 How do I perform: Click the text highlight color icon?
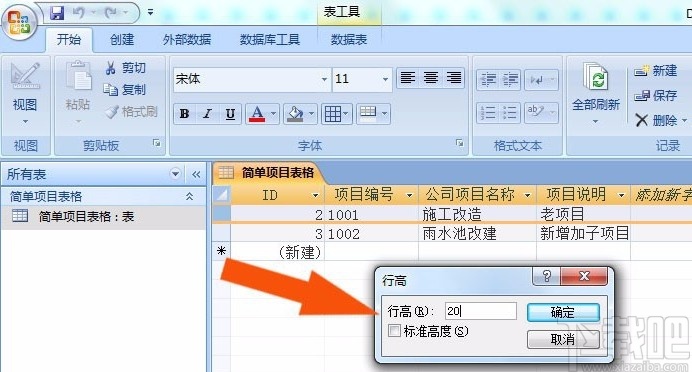pyautogui.click(x=542, y=113)
